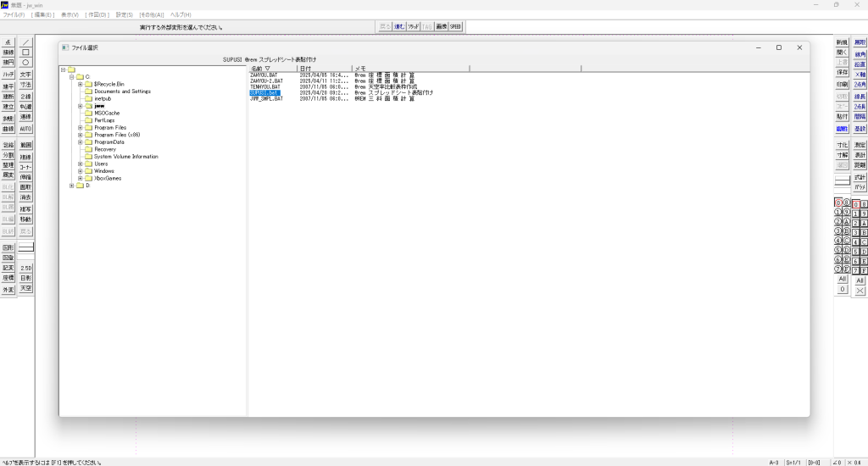Screen dimensions: 868x466
Task: Select the 距離 distance tool
Action: pyautogui.click(x=860, y=165)
